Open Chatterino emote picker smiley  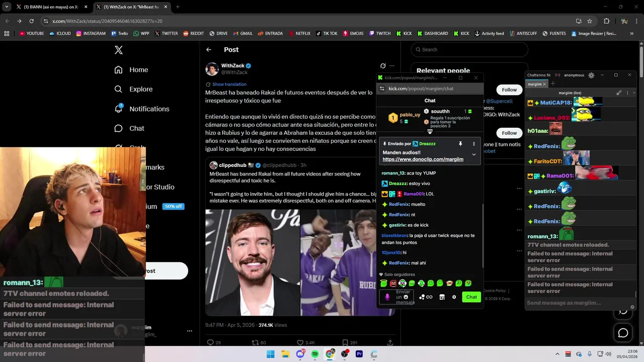coord(632,307)
